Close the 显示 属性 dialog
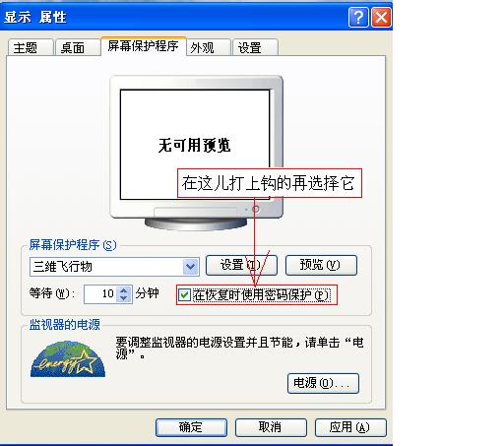This screenshot has height=446, width=504. (x=381, y=17)
